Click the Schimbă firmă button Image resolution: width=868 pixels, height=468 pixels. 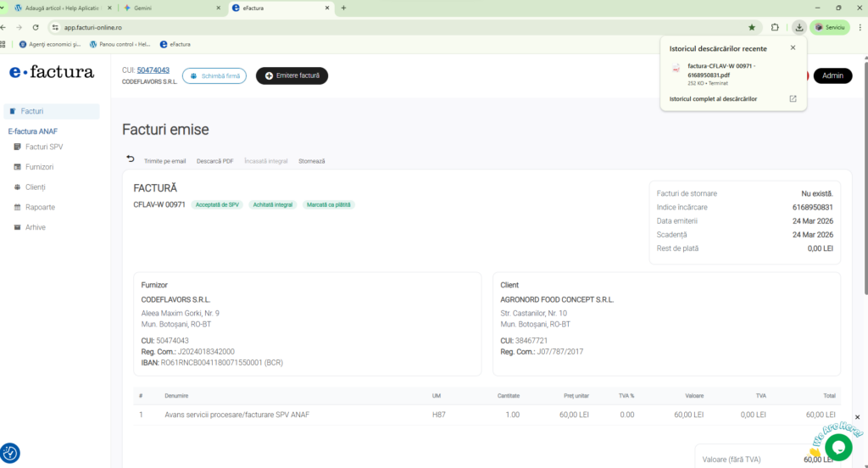point(214,75)
